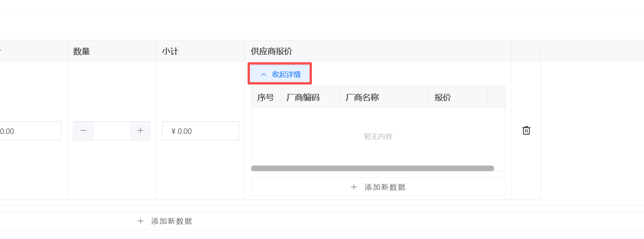Click the 数量 column header
The image size is (644, 239).
(81, 51)
